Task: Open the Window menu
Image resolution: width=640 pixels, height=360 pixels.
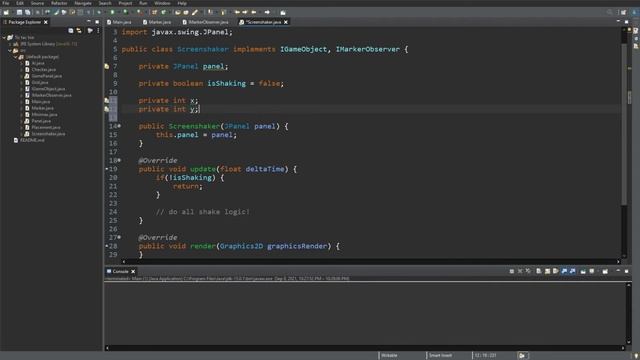Action: [162, 3]
